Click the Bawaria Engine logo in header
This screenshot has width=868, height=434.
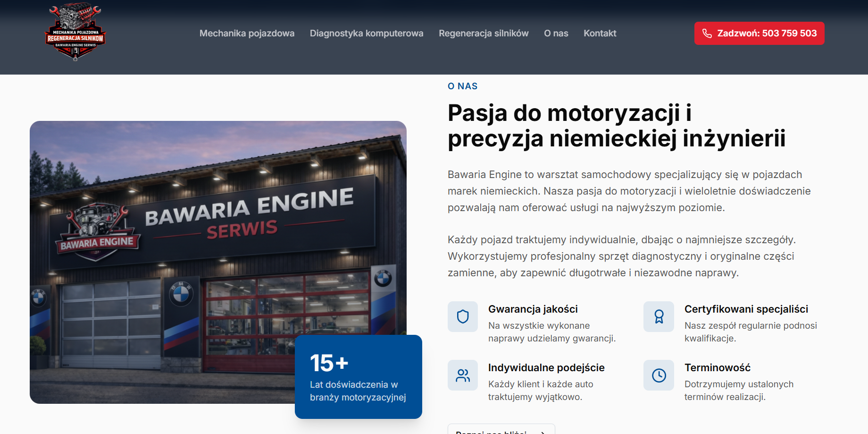pyautogui.click(x=75, y=32)
